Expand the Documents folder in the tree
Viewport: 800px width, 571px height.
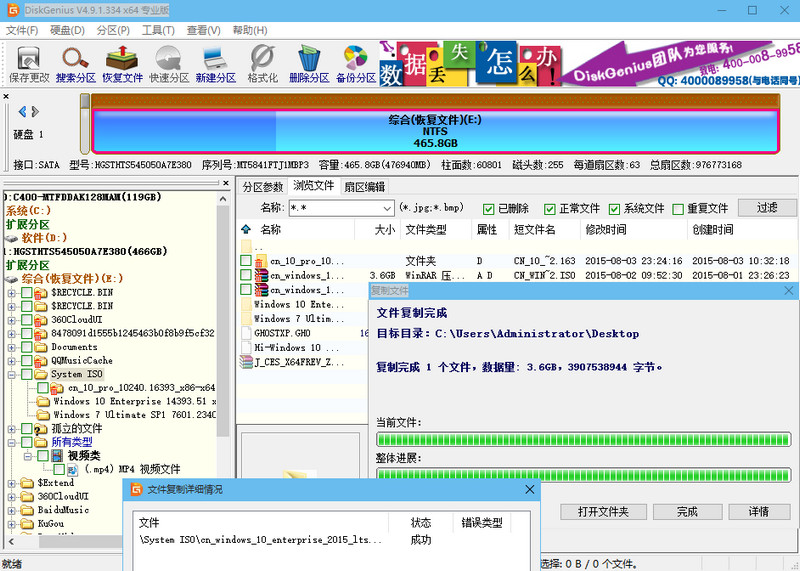[x=12, y=347]
